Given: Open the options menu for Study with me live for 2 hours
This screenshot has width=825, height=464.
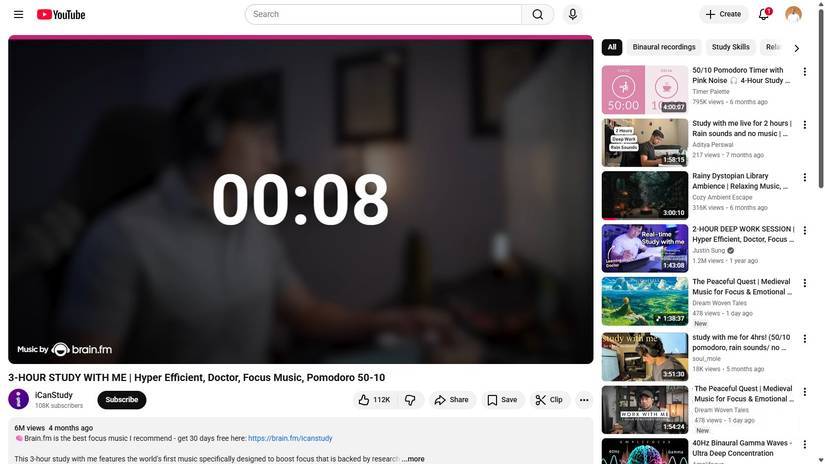Looking at the screenshot, I should pyautogui.click(x=804, y=125).
